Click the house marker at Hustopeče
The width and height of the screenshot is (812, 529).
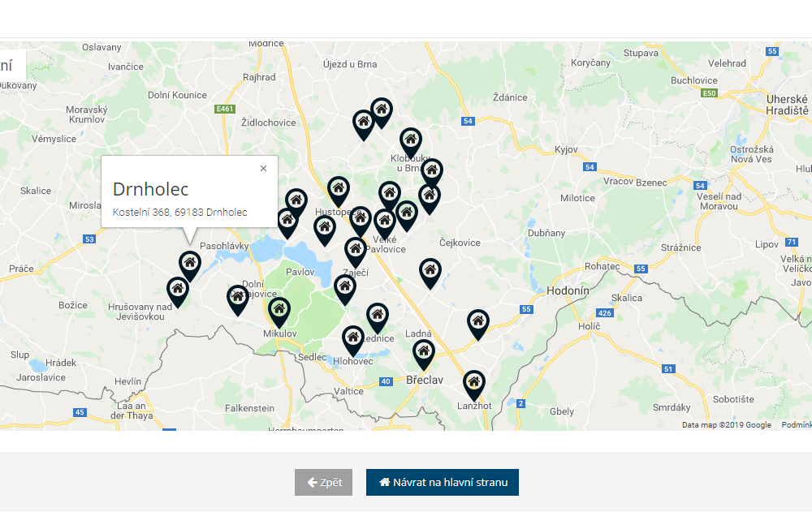[x=339, y=189]
